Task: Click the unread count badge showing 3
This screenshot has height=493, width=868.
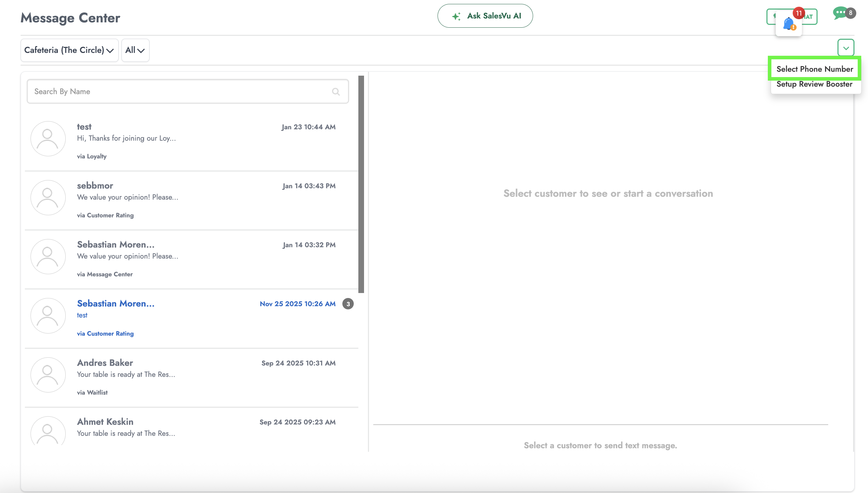Action: coord(348,304)
